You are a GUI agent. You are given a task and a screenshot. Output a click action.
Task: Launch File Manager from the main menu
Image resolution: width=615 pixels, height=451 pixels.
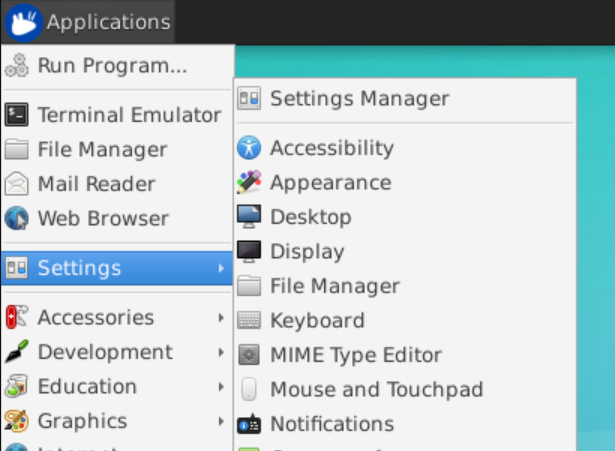point(102,150)
